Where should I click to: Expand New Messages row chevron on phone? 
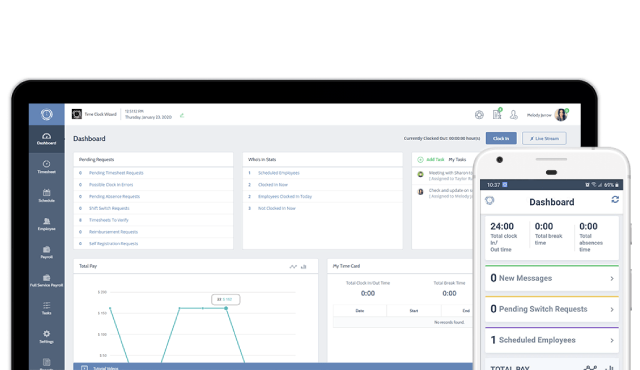point(612,278)
